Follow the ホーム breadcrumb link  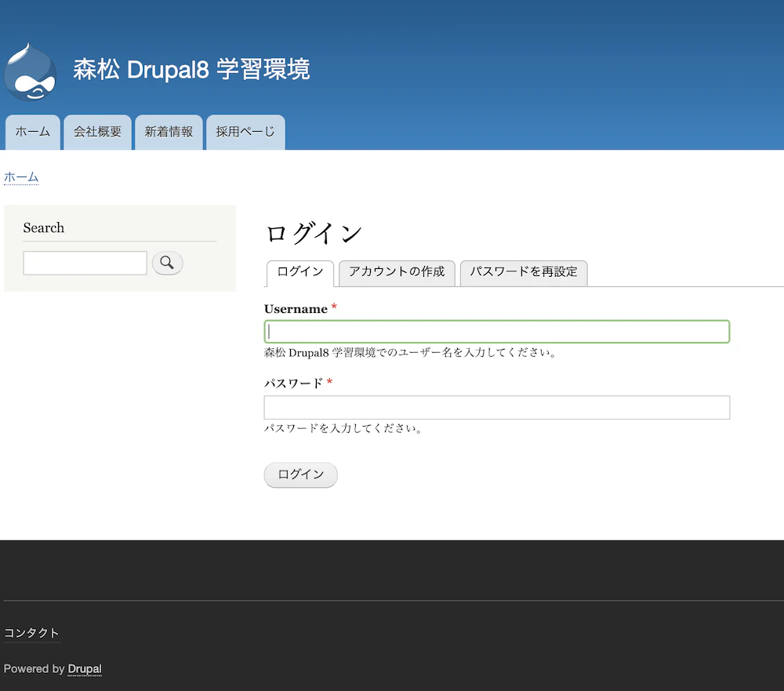tap(21, 177)
